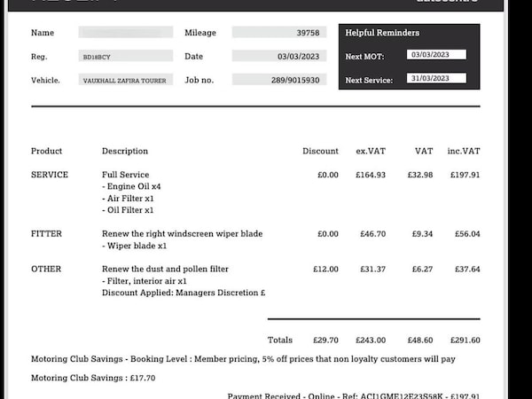This screenshot has height=399, width=532.
Task: Click the Mileage field showing 39758
Action: 278,33
